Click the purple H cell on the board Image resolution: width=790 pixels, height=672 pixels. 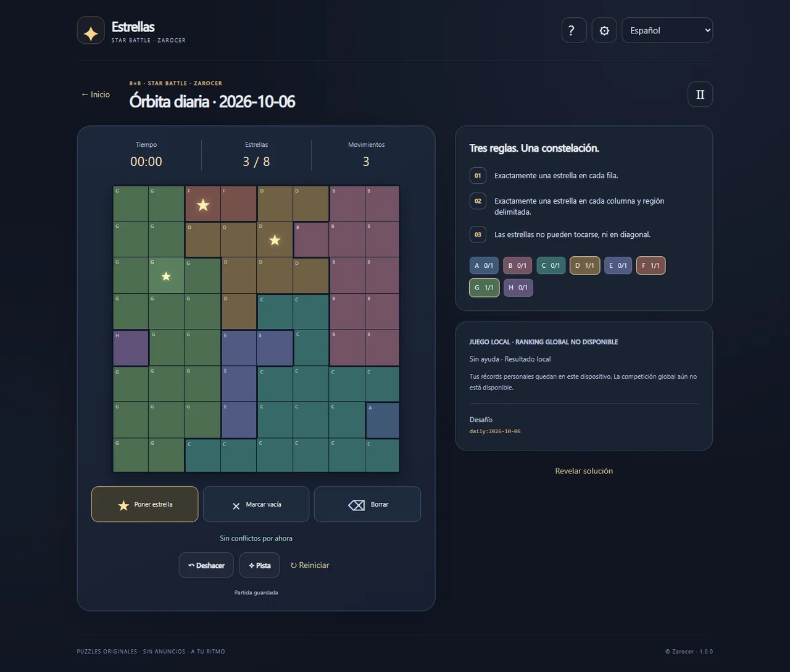(x=131, y=348)
